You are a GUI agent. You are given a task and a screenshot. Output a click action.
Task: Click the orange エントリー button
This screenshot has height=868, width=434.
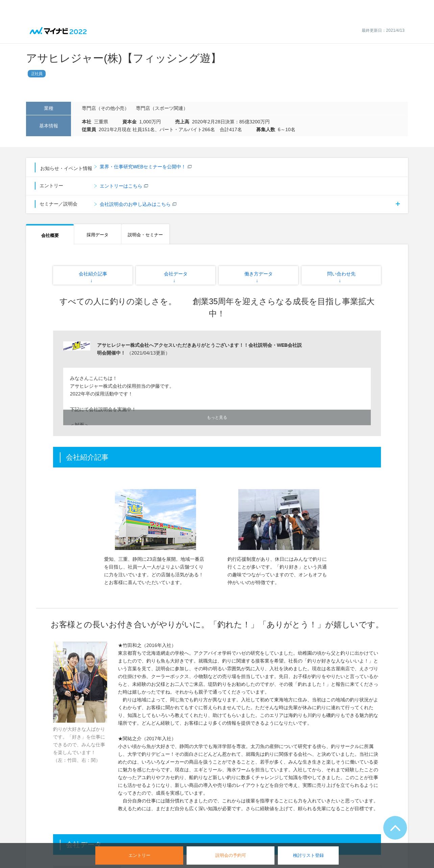(139, 855)
